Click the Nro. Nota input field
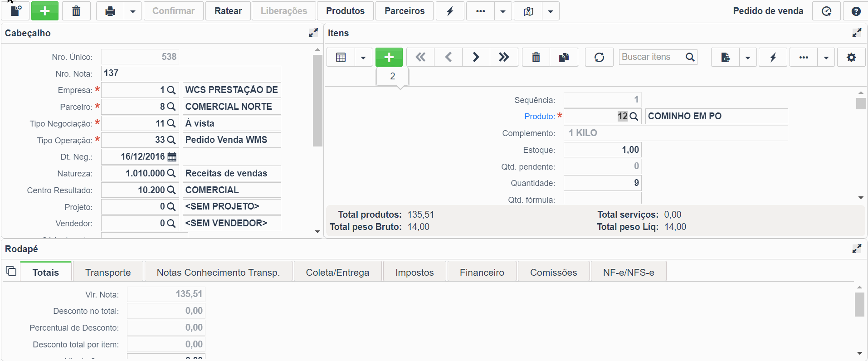868x361 pixels. coord(191,73)
